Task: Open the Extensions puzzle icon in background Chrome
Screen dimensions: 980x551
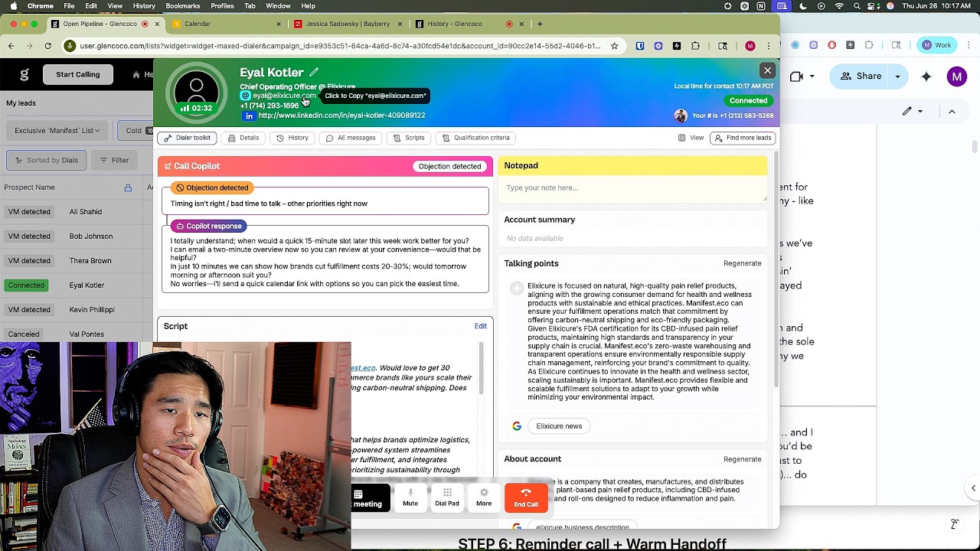Action: coord(868,45)
